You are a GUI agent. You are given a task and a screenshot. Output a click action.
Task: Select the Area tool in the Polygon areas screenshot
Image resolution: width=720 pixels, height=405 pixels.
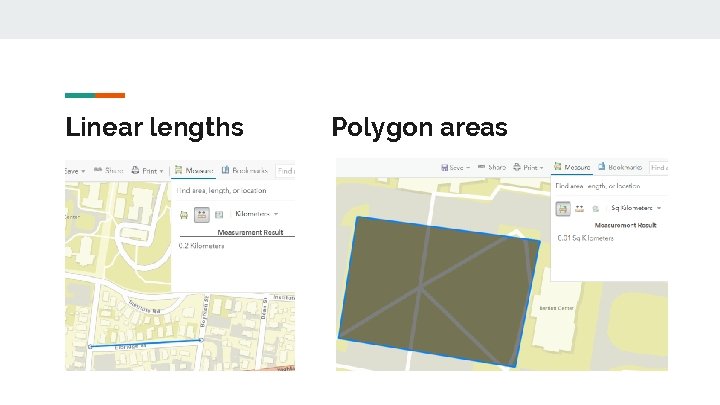click(563, 208)
